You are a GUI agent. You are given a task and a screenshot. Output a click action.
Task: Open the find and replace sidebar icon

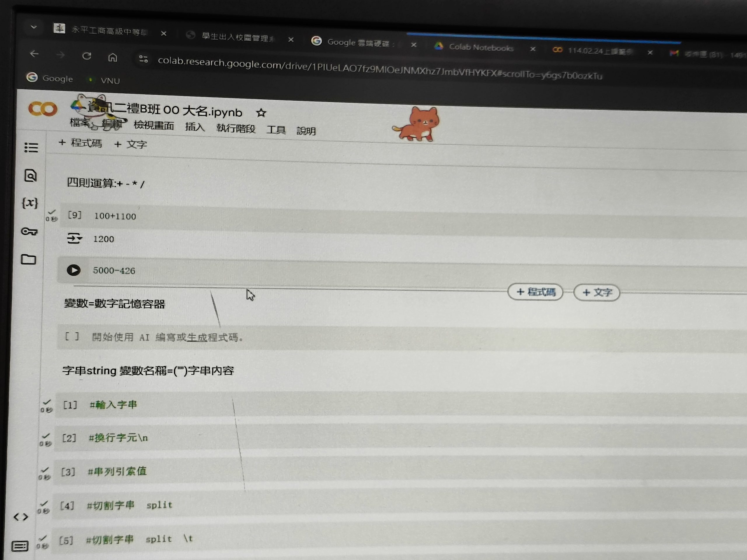click(30, 176)
